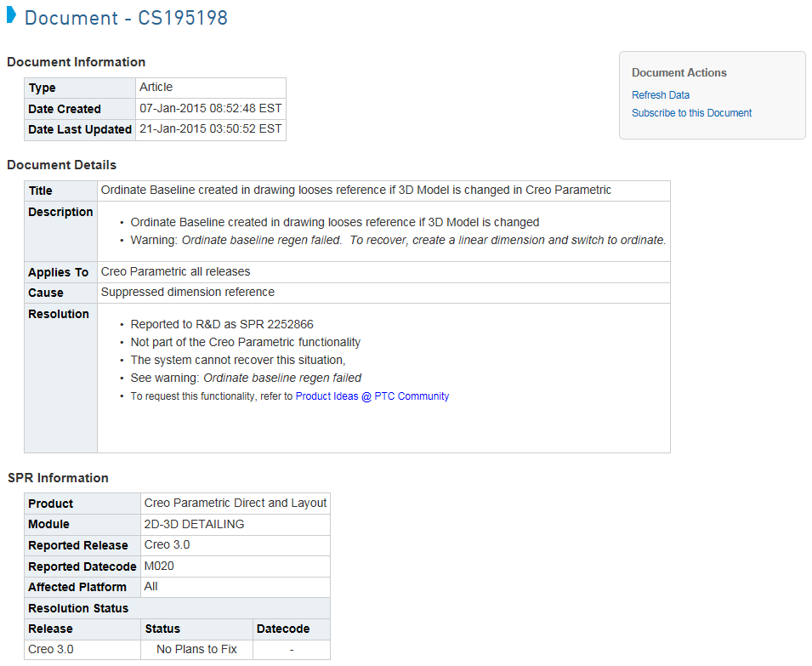Open the Product Ideas @ PTC Community link
Image resolution: width=812 pixels, height=666 pixels.
coord(372,396)
